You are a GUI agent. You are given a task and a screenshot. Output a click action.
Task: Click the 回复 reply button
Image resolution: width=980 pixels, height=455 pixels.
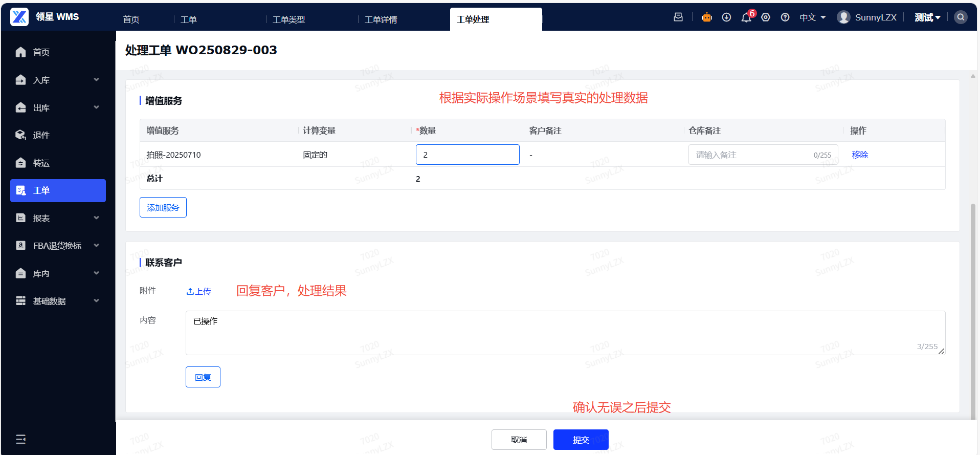(203, 377)
